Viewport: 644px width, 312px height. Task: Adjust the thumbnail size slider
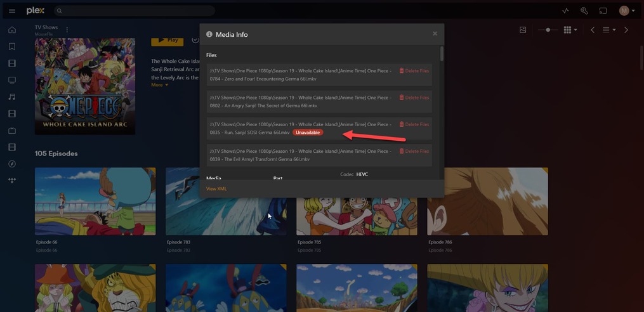(548, 30)
